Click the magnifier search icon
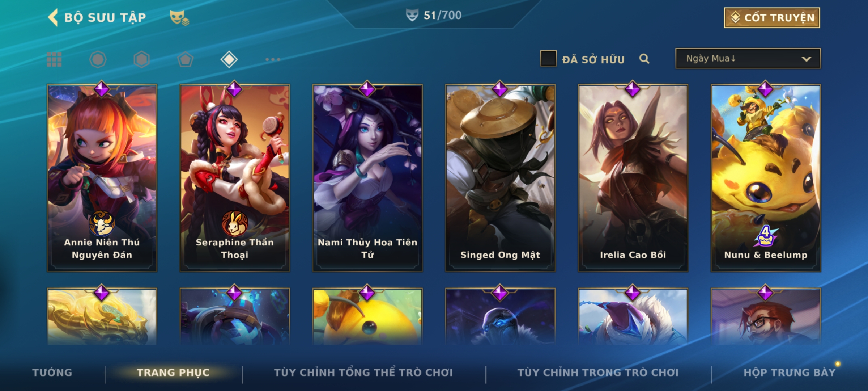This screenshot has height=391, width=868. pos(644,59)
